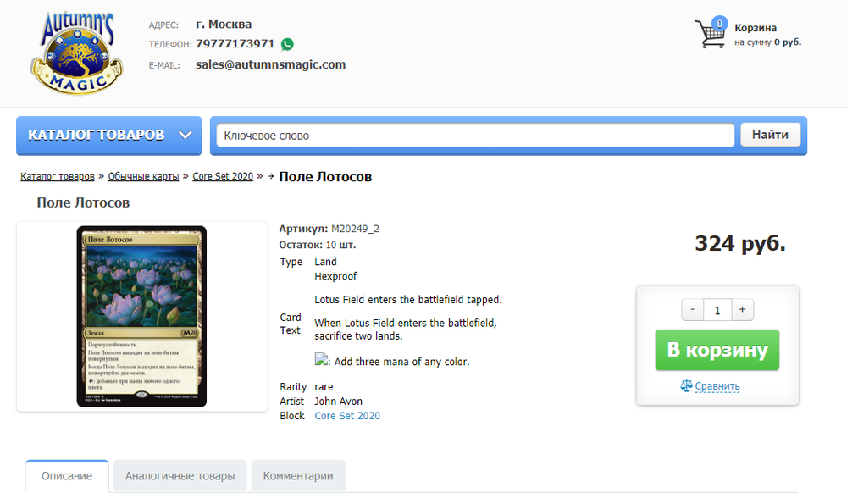Viewport: 847px width, 504px height.
Task: Increase quantity with the plus button
Action: (742, 310)
